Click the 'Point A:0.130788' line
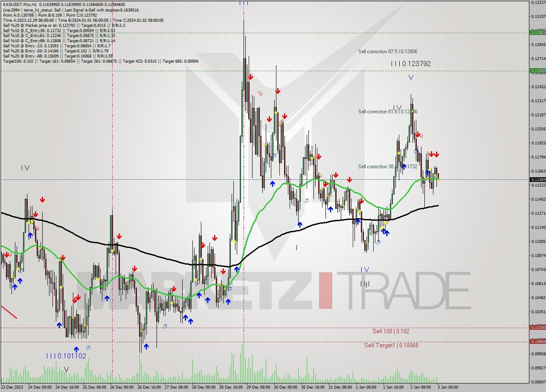The image size is (546, 392). click(x=50, y=15)
